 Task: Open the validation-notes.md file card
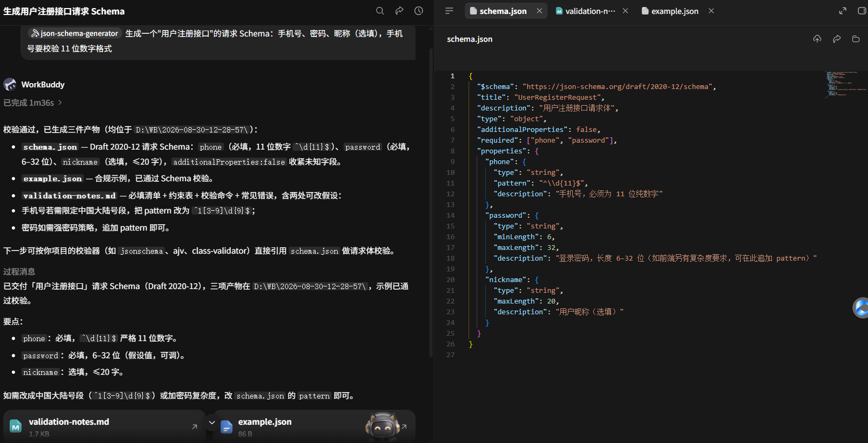(x=105, y=427)
